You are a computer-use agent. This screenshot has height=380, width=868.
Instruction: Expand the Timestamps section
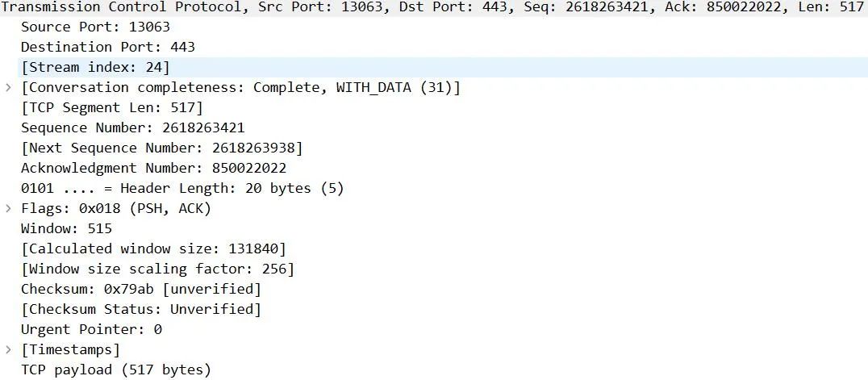coord(9,349)
